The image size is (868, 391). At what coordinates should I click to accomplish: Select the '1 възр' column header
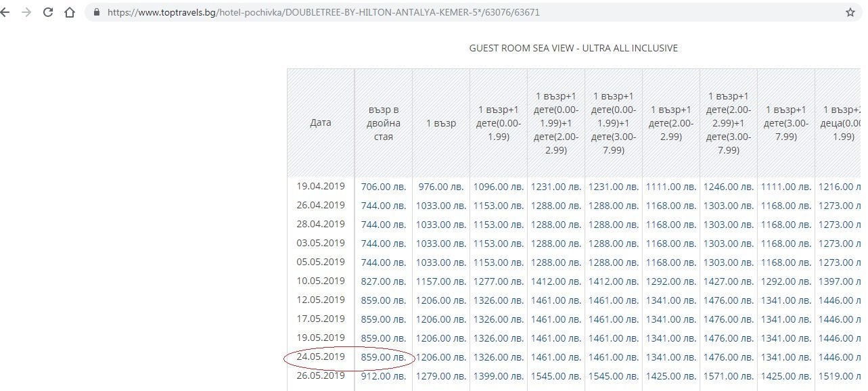click(x=441, y=123)
